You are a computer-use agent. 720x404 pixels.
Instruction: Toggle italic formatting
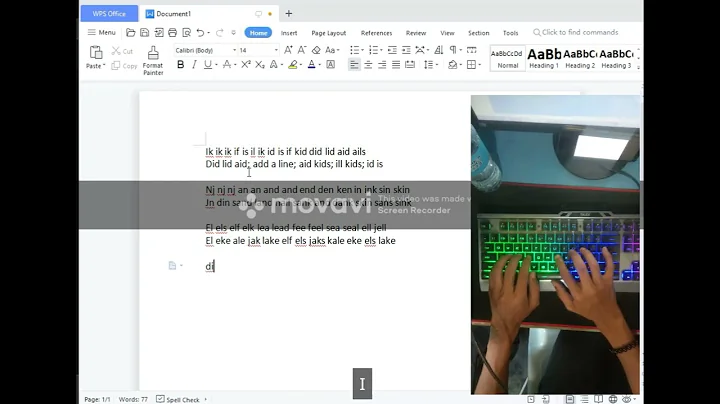coord(194,65)
